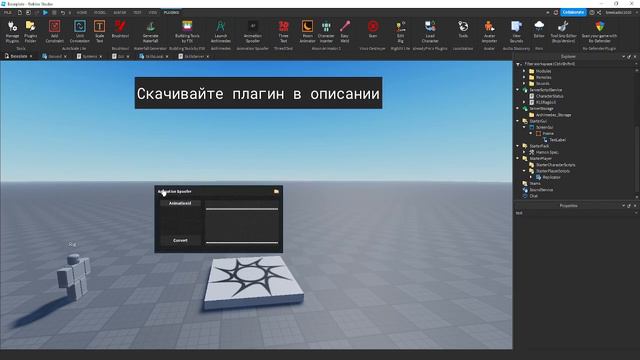The image size is (640, 360).
Task: Launch the Unit Conversion plugin
Action: coord(80,32)
